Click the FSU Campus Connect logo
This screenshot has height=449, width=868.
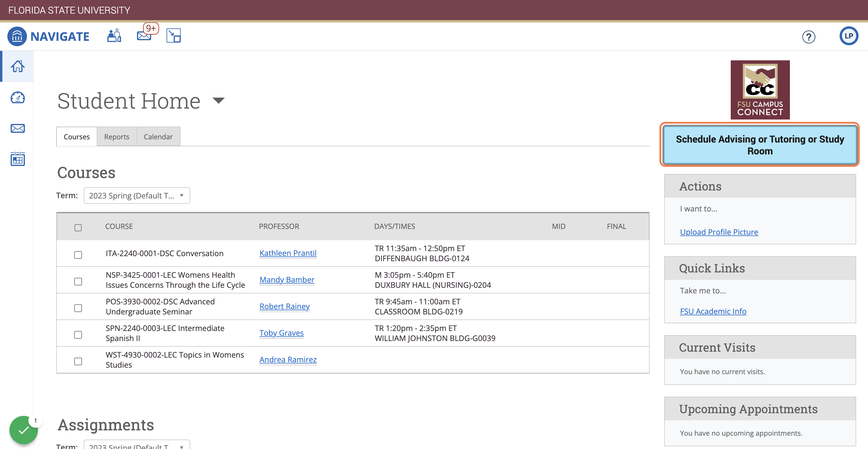click(x=760, y=90)
